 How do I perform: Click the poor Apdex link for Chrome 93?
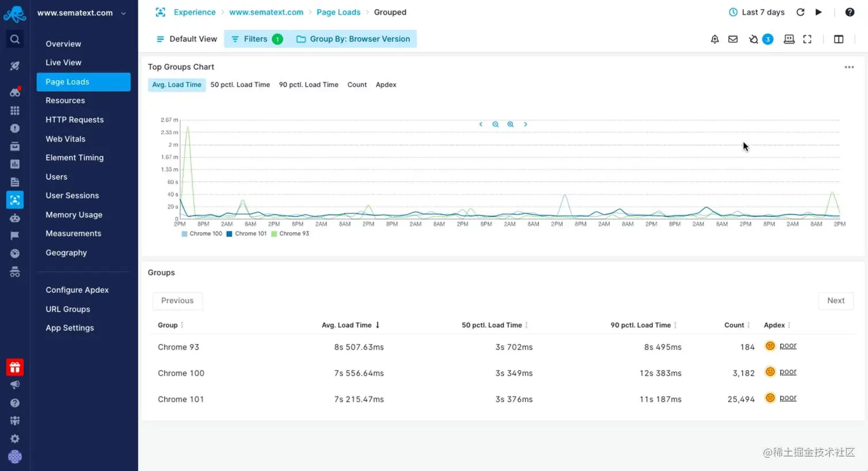click(x=788, y=346)
